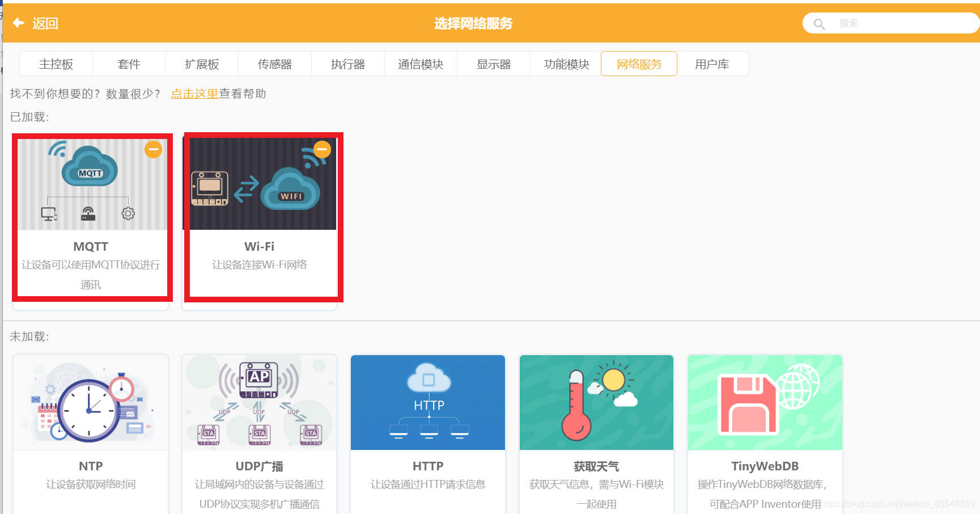Unload Wi-Fi using its minus badge

(322, 149)
